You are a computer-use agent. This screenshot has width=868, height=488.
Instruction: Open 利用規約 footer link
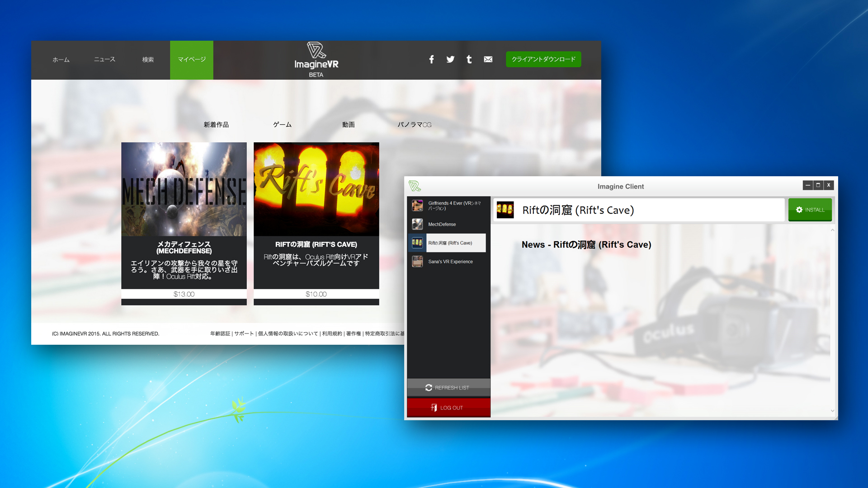[x=332, y=334]
